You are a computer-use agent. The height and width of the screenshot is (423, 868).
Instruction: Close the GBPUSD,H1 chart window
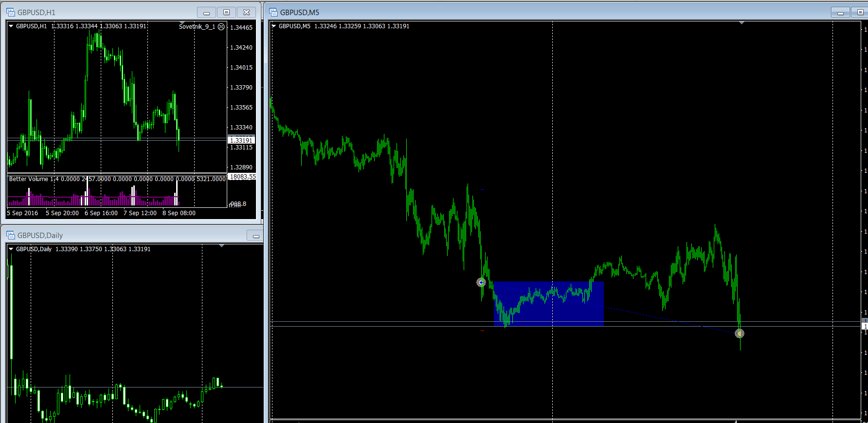coord(247,12)
